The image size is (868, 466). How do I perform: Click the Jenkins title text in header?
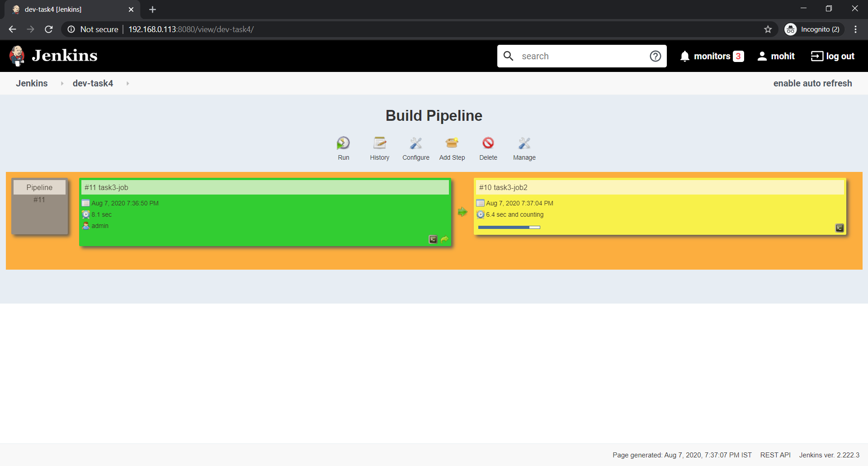click(65, 56)
